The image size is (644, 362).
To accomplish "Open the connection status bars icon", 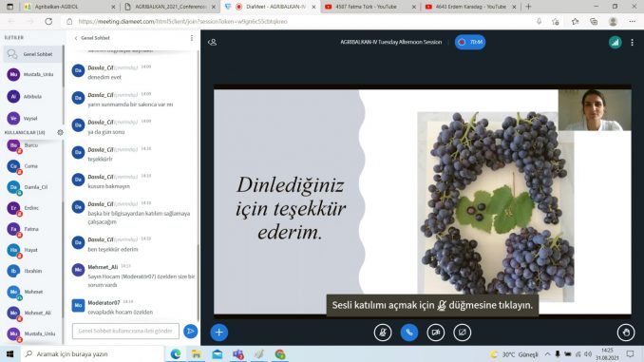I will tap(615, 42).
